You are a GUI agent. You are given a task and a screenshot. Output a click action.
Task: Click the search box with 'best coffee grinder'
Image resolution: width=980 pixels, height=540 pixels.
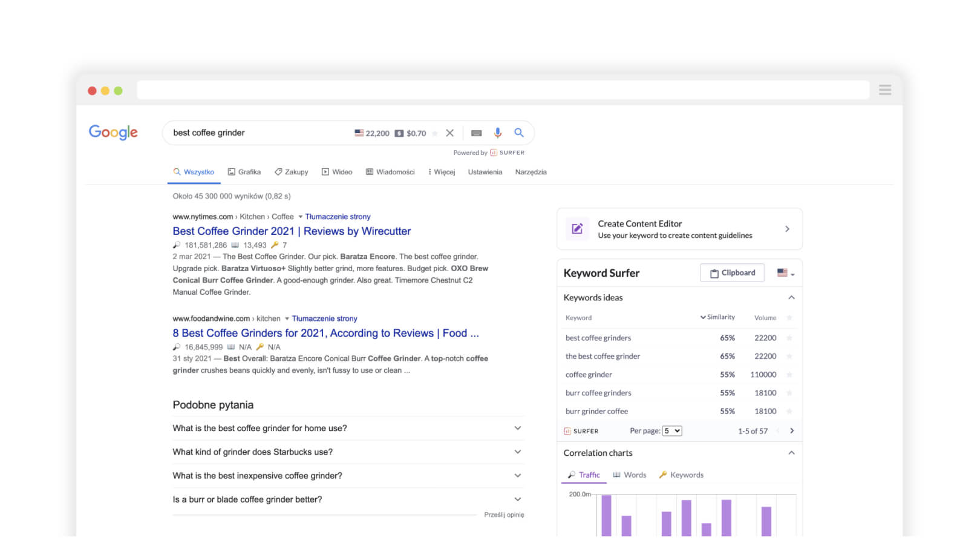260,133
